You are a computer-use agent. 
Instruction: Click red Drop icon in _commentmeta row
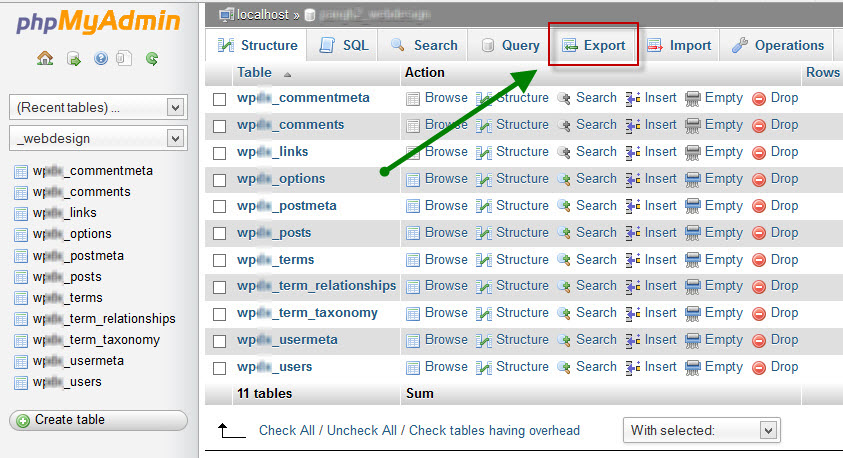(x=759, y=99)
